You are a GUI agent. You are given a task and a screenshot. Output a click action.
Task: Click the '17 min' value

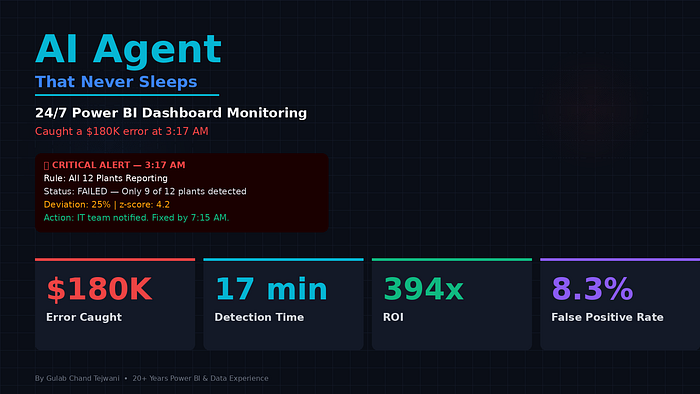[271, 289]
